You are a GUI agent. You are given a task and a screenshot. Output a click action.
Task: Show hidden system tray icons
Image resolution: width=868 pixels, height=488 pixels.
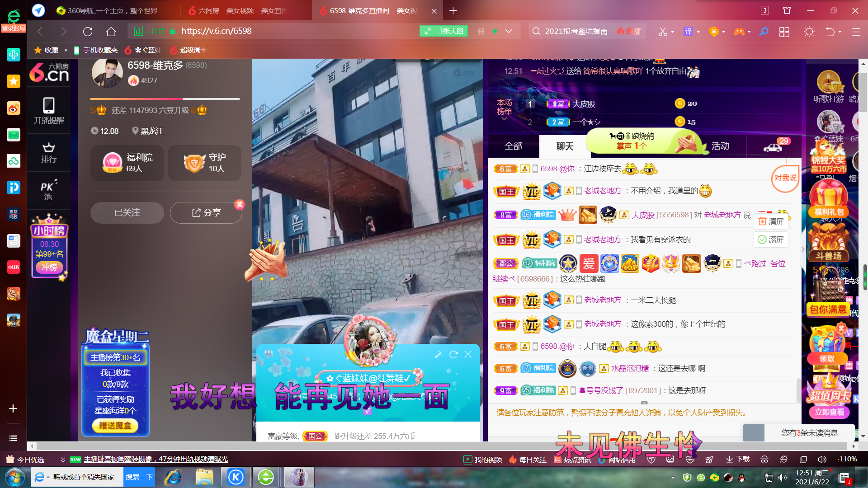673,477
